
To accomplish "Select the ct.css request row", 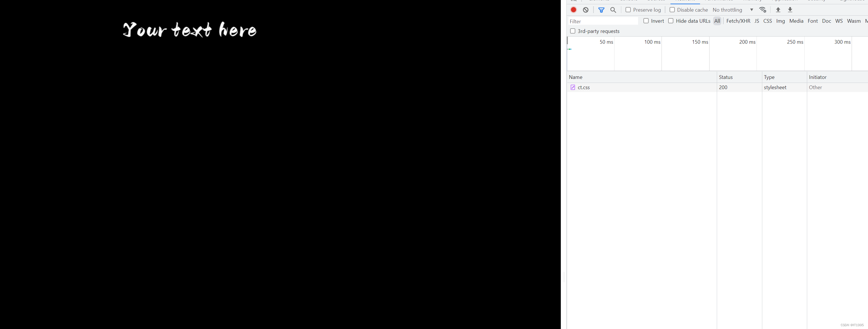I will click(x=717, y=87).
